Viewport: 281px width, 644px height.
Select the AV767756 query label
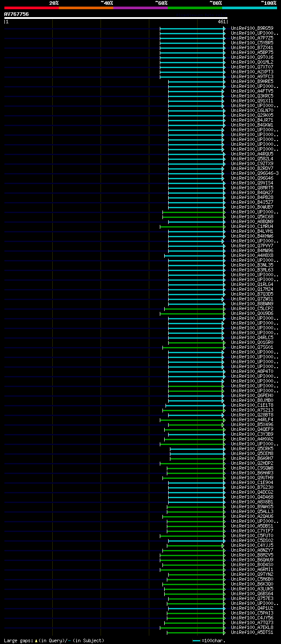click(17, 14)
